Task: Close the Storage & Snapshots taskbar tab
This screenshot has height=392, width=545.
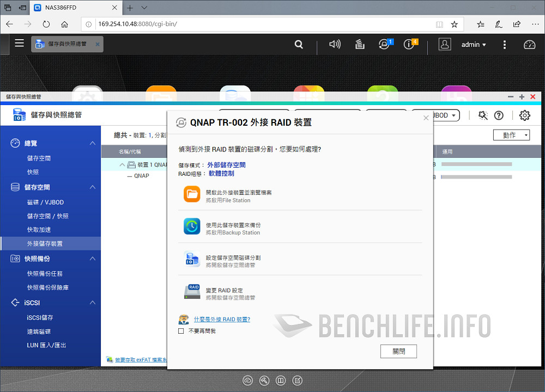Action: pyautogui.click(x=98, y=45)
